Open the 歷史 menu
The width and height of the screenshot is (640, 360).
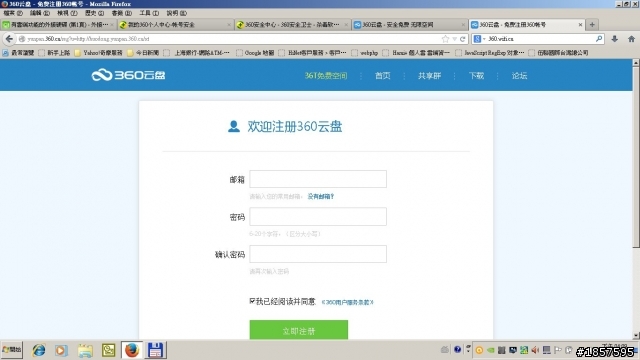point(94,13)
